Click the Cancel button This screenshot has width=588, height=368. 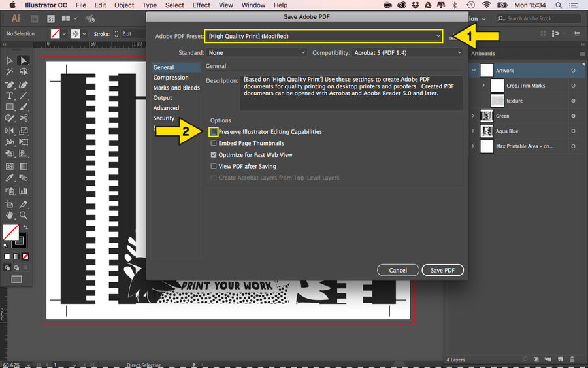click(x=398, y=270)
